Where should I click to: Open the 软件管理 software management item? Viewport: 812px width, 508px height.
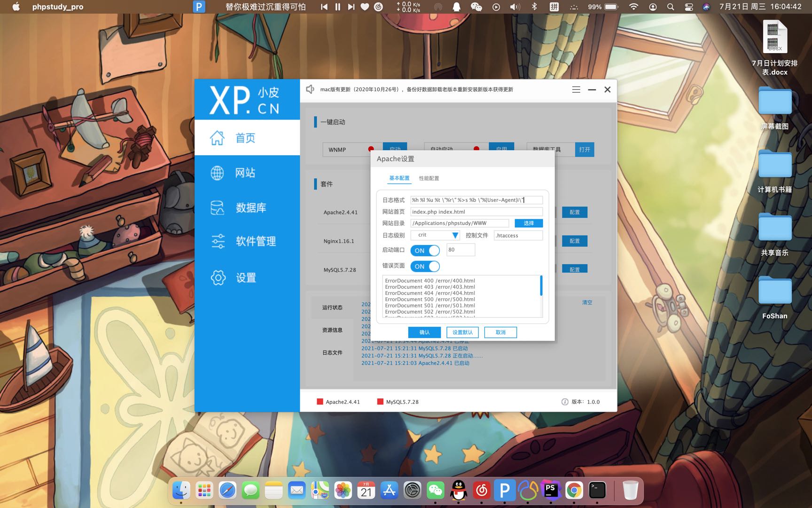click(x=247, y=241)
